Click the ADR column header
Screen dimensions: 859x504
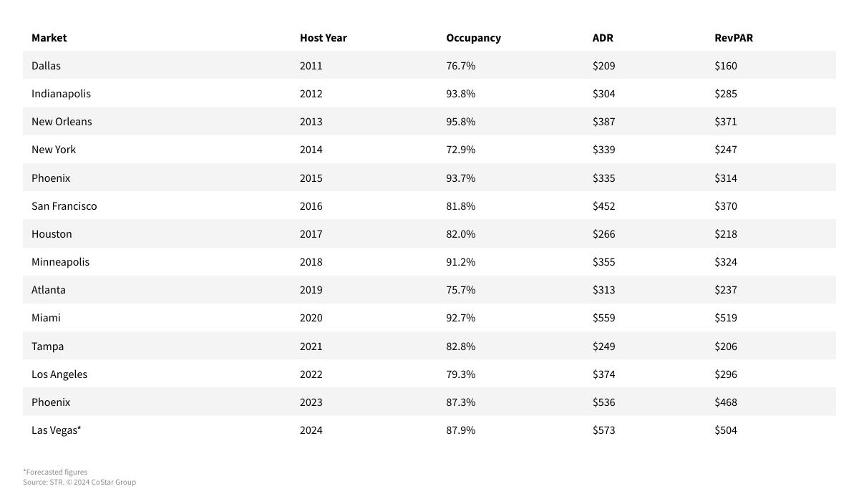pos(603,38)
